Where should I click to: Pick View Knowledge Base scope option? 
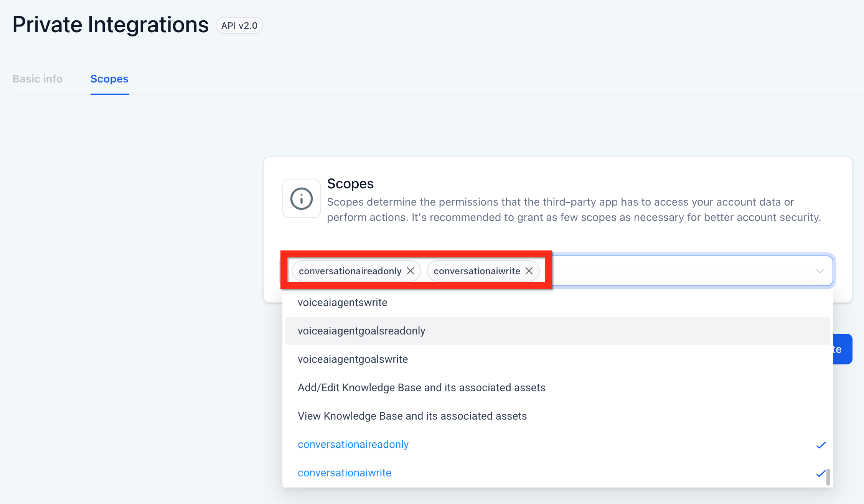pyautogui.click(x=412, y=416)
